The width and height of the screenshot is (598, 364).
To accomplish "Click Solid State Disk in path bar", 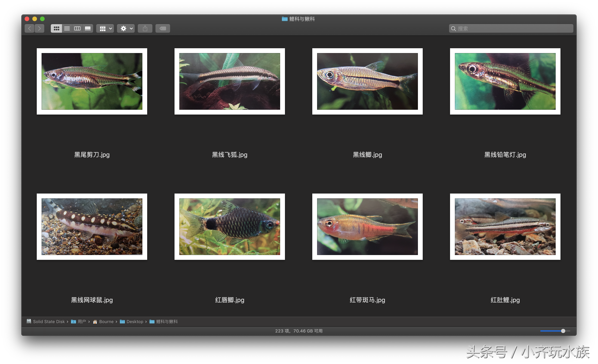I will 46,322.
